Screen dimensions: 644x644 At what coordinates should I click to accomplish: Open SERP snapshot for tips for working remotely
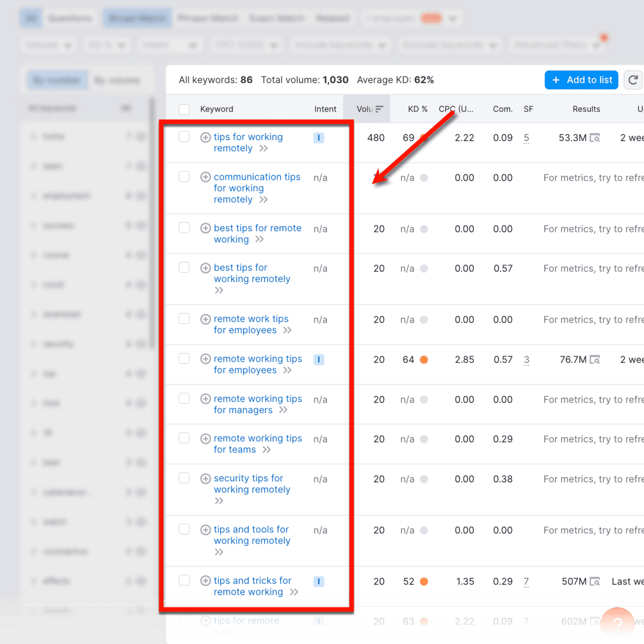tap(595, 137)
